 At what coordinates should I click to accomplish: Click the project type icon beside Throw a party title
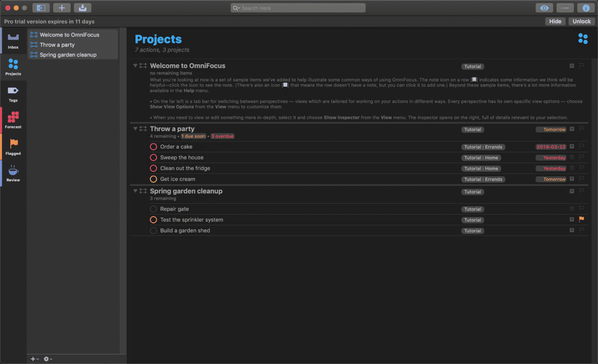(x=143, y=128)
